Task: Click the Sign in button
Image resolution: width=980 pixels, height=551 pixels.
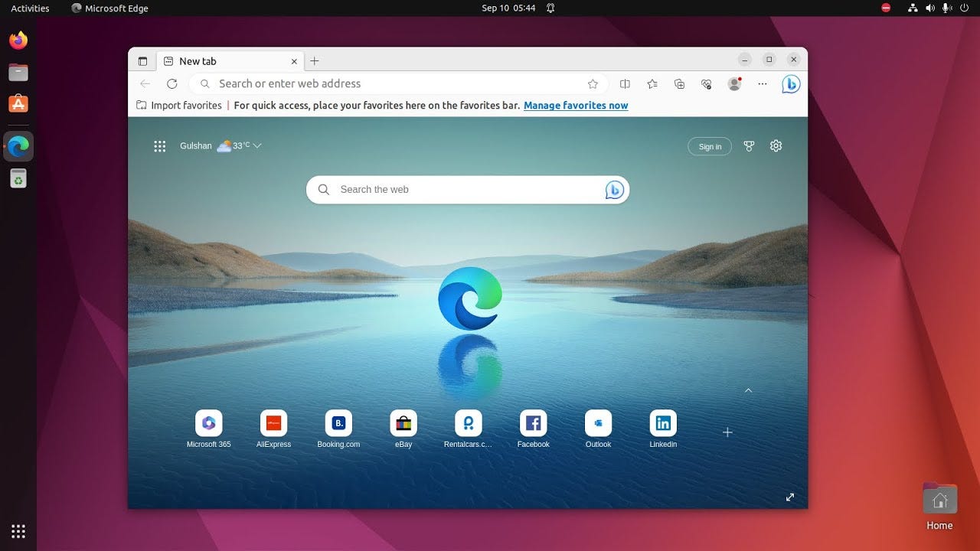Action: pos(710,146)
